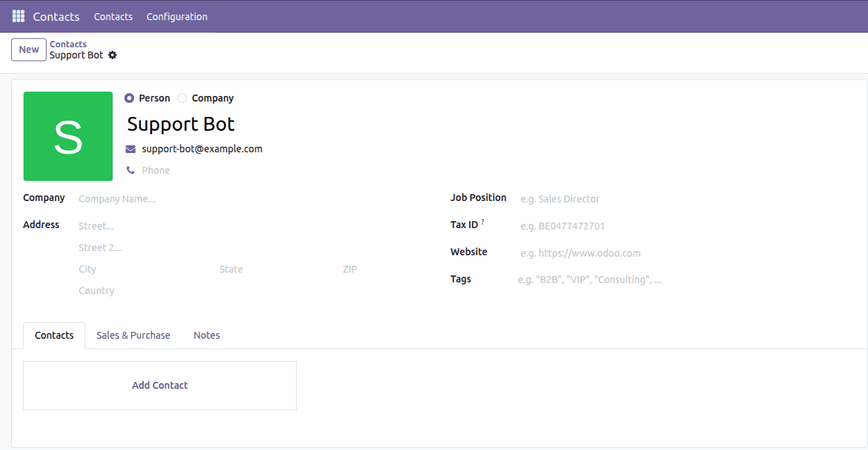
Task: Open the apps grid home menu icon
Action: [19, 16]
